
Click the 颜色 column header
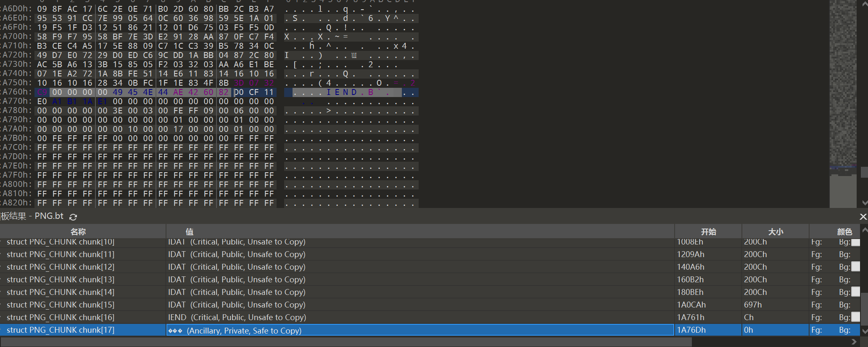point(835,231)
